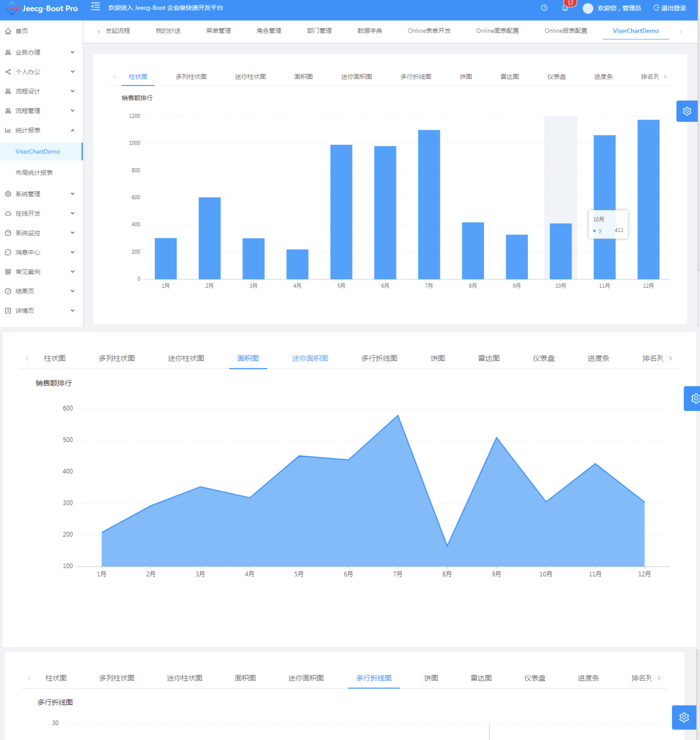Switch to the Online图表配置 page tab

497,31
